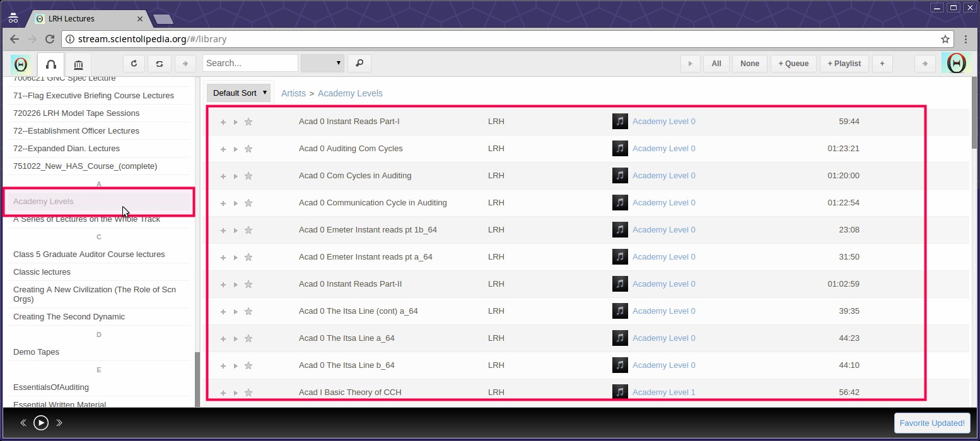This screenshot has height=441, width=980.
Task: Bookmark this page with the star icon
Action: click(x=945, y=39)
